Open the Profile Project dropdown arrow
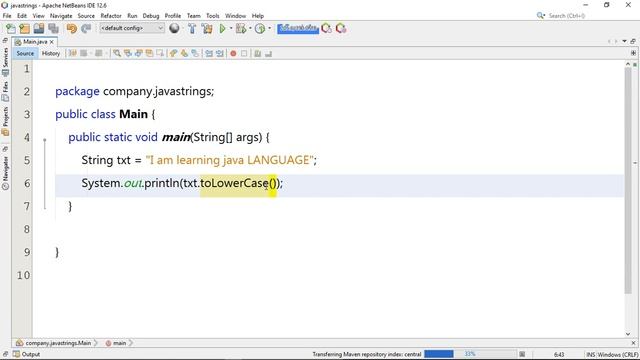The width and height of the screenshot is (640, 360). coord(269,29)
